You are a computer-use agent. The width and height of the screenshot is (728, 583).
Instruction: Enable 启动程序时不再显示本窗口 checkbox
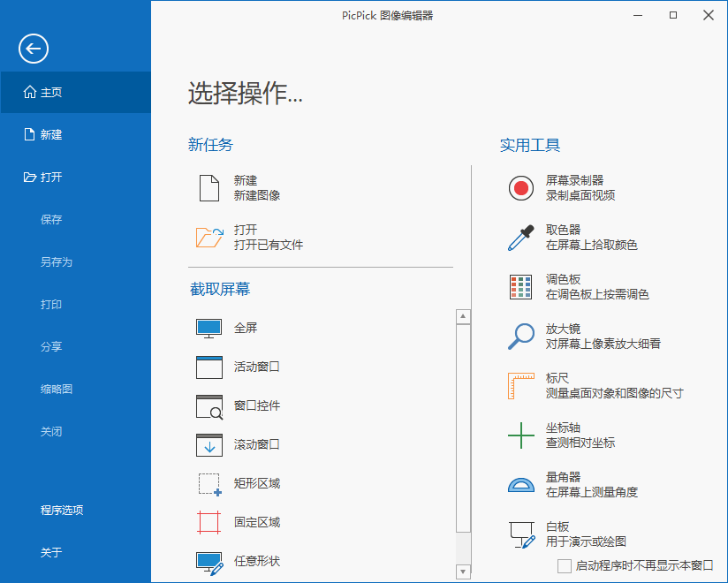(564, 566)
